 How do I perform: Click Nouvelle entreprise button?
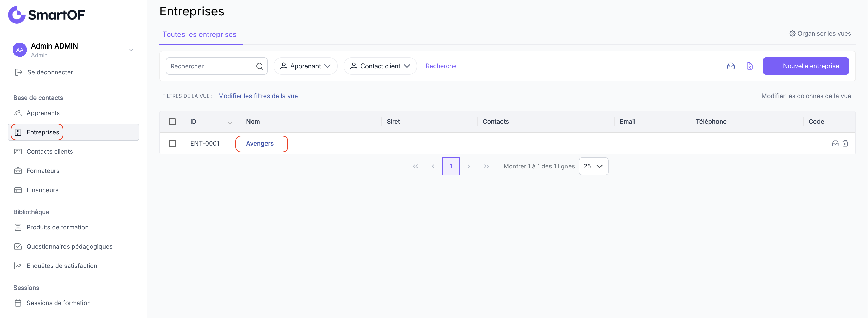coord(806,66)
